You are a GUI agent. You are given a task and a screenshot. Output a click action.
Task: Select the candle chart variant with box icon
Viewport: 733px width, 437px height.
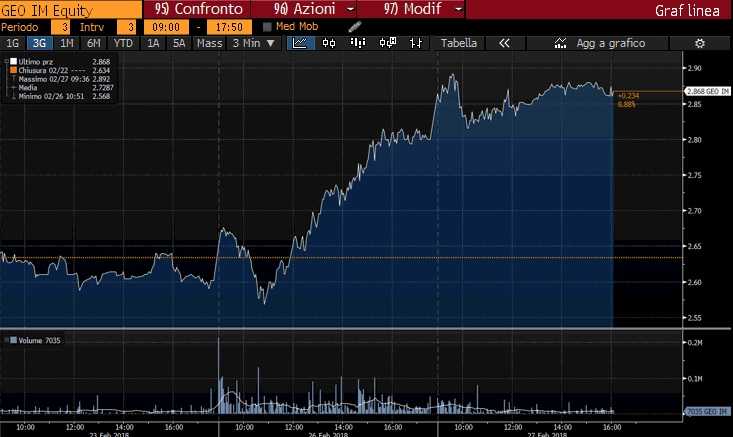(388, 43)
